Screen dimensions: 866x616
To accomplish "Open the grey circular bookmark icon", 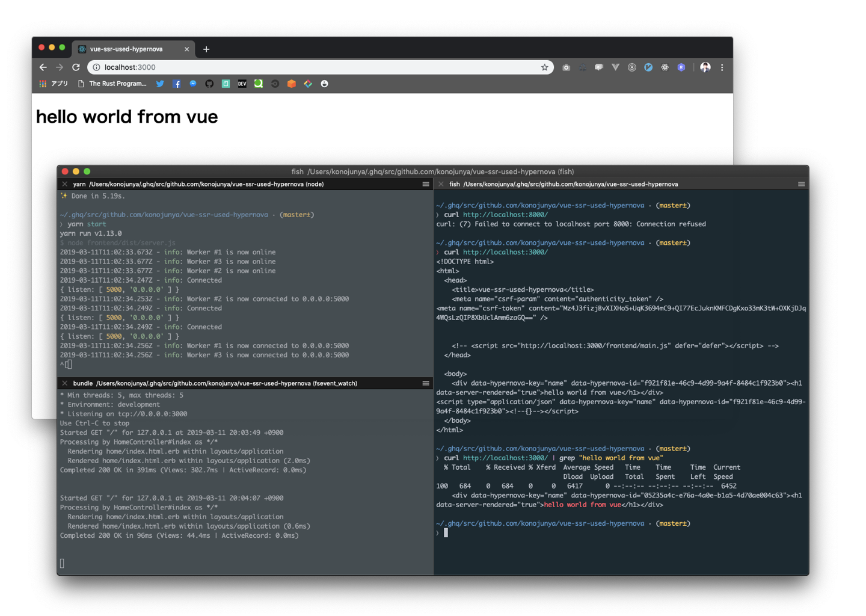I will tap(275, 84).
